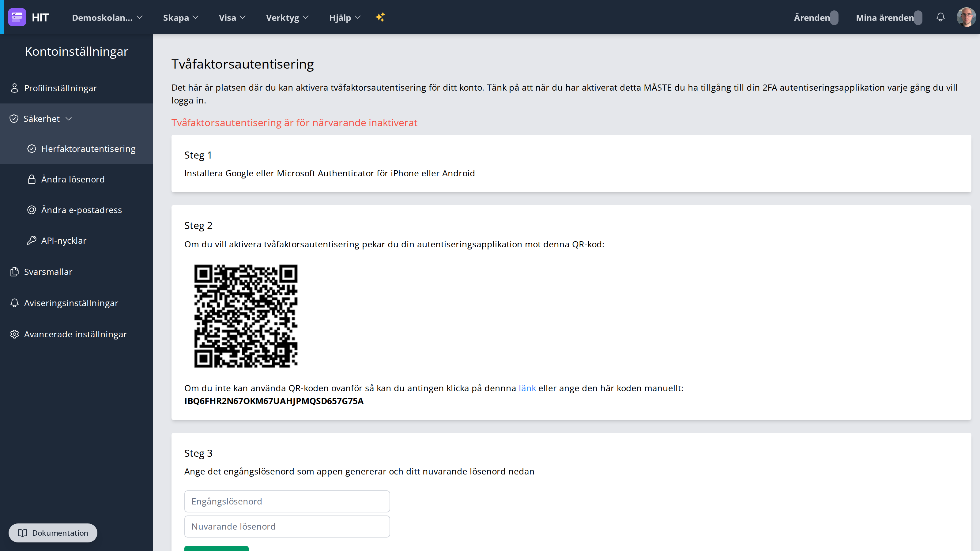This screenshot has width=980, height=551.
Task: Click the Aviseringsinställningar bell icon
Action: 14,303
